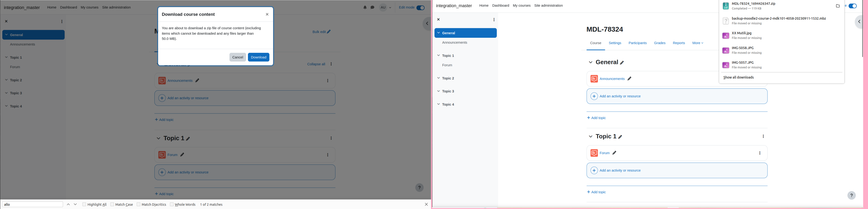Open Settings tab in right window

coord(615,43)
